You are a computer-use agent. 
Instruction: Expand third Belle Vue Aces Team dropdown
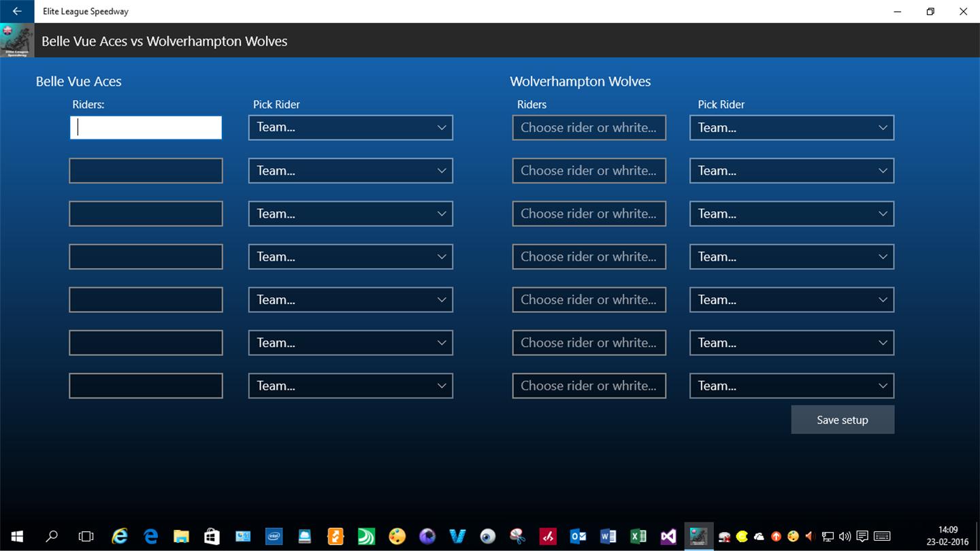tap(350, 214)
